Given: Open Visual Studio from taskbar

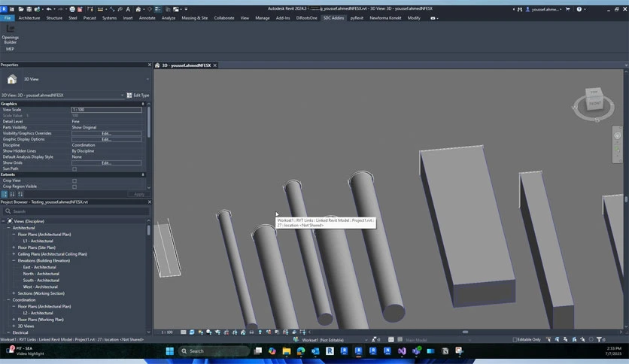Looking at the screenshot, I should tap(402, 351).
